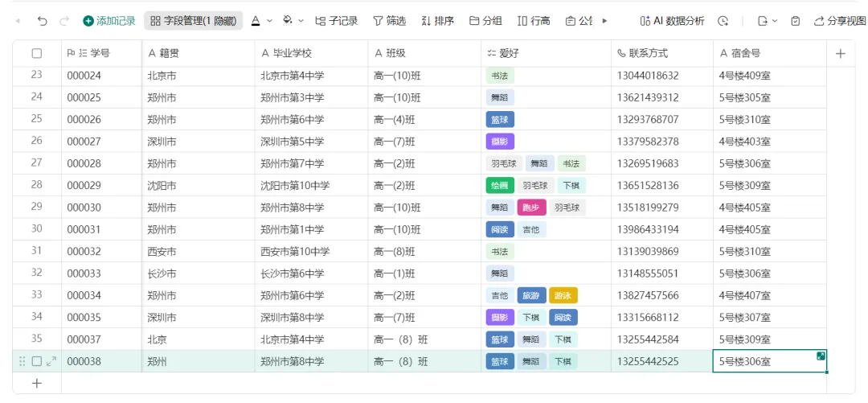The image size is (868, 403).
Task: Add a new column with plus icon
Action: (x=841, y=53)
